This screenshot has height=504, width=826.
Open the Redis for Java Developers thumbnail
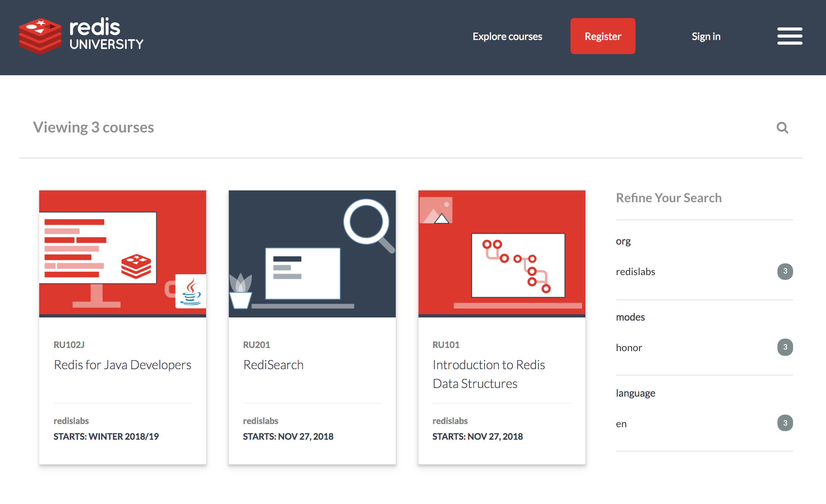click(123, 254)
